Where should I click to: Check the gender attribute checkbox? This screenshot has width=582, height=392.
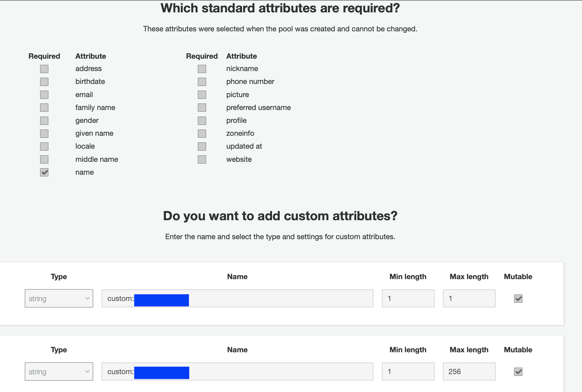pyautogui.click(x=44, y=120)
